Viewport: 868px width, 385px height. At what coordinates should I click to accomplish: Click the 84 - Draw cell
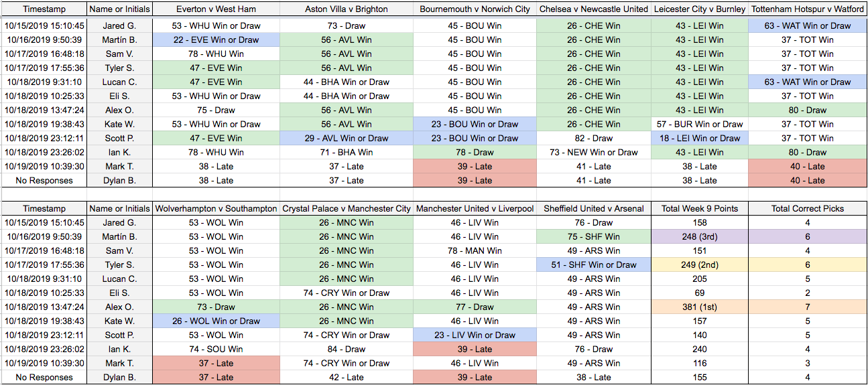[x=346, y=350]
